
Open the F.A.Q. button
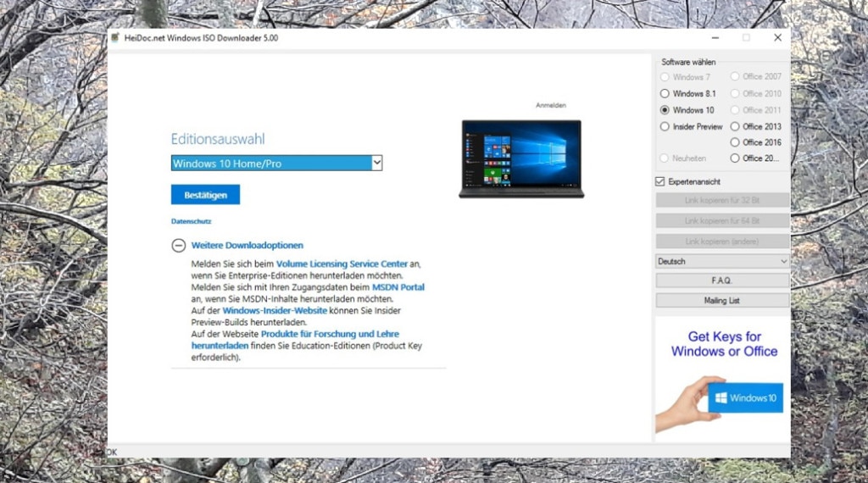point(722,280)
